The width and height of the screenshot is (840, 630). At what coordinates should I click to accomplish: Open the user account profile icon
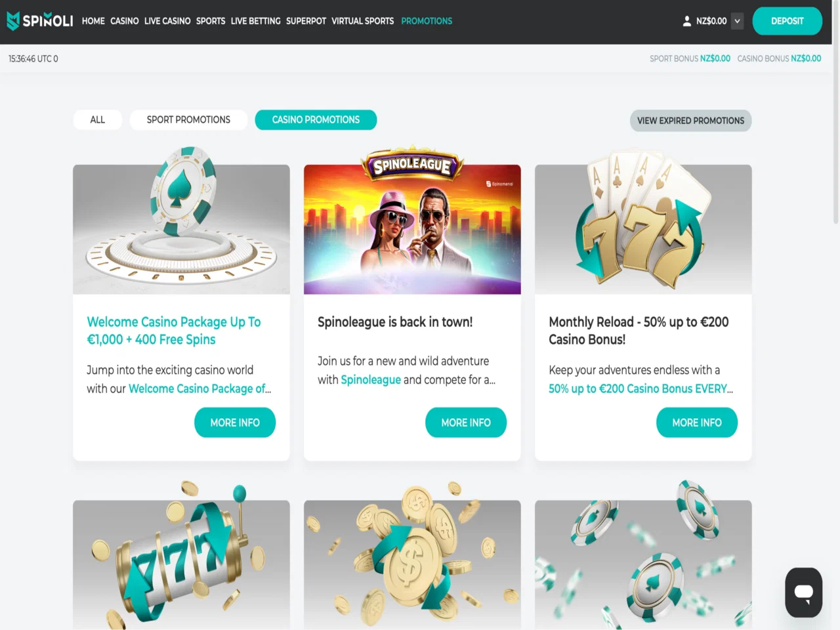[686, 21]
